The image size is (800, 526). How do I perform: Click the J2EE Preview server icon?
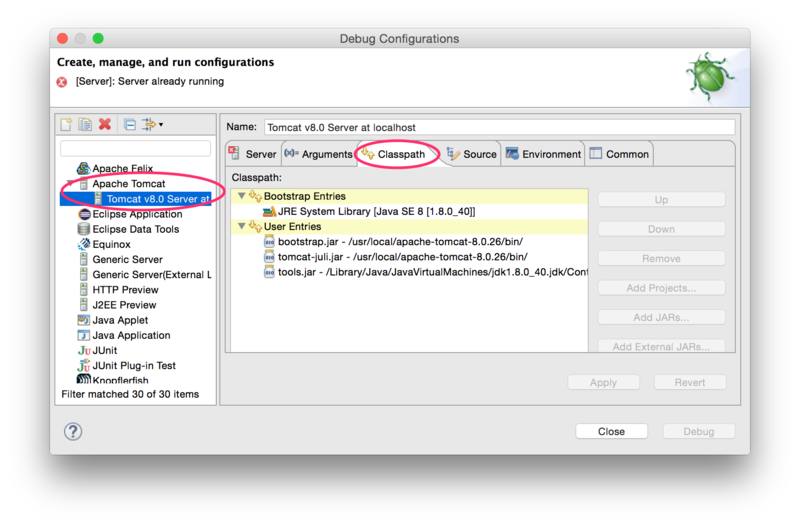coord(84,305)
